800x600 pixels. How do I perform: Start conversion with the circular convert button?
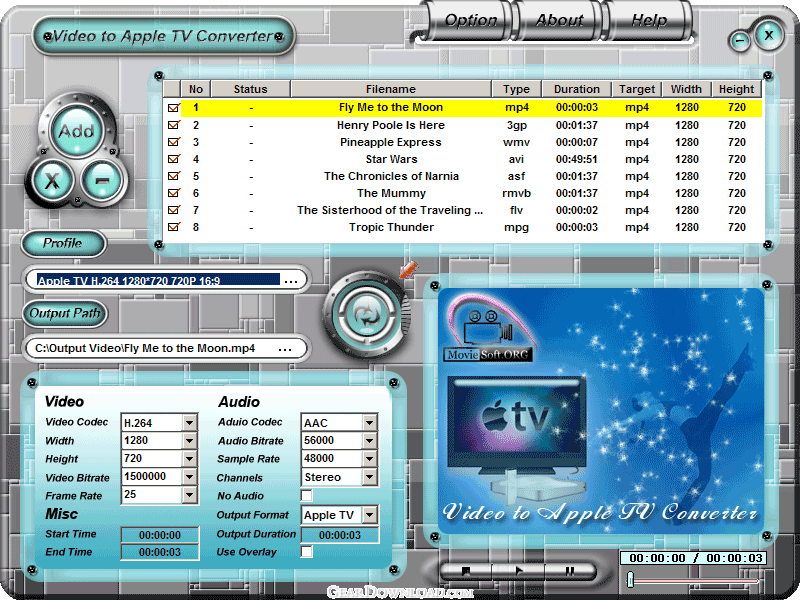(367, 315)
